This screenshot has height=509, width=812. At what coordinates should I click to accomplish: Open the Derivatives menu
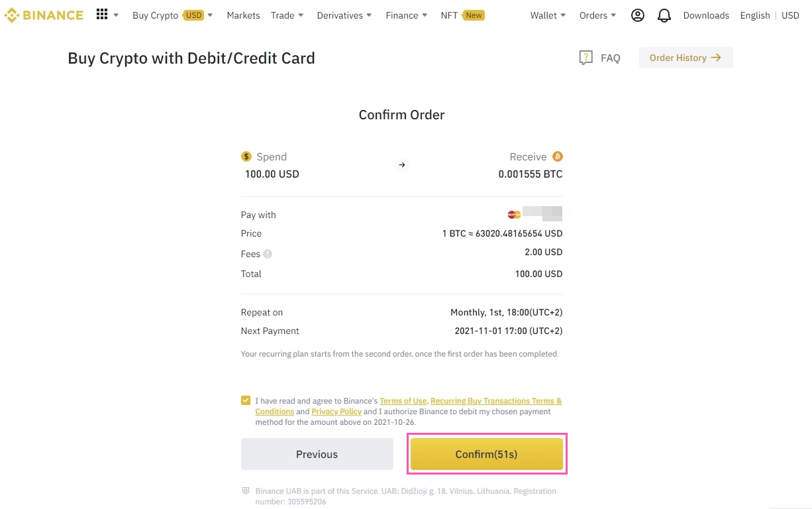tap(344, 15)
